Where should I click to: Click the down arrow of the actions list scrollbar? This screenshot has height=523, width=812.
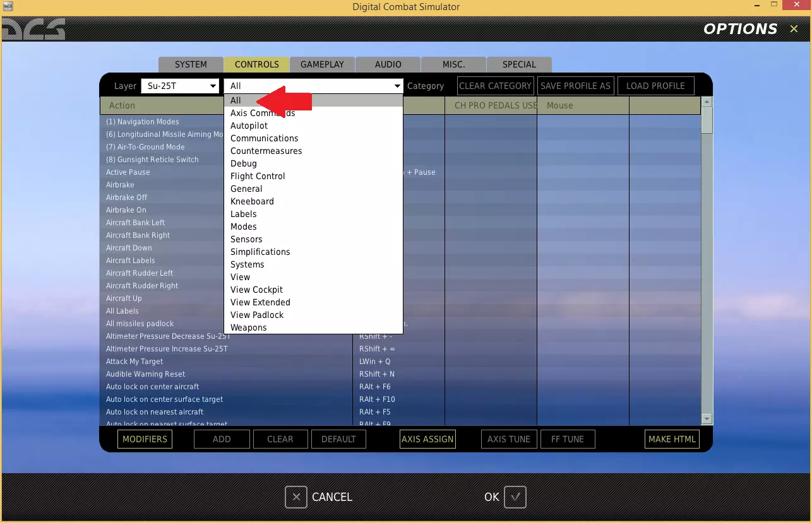tap(707, 419)
